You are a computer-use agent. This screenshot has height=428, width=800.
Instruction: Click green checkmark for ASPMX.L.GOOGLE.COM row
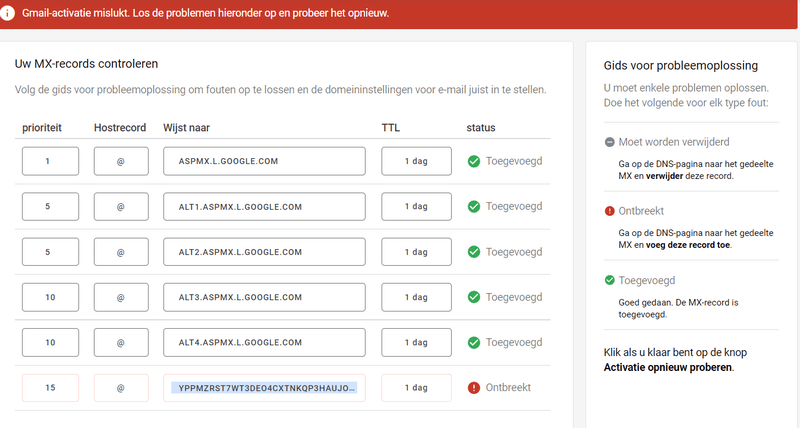coord(474,161)
